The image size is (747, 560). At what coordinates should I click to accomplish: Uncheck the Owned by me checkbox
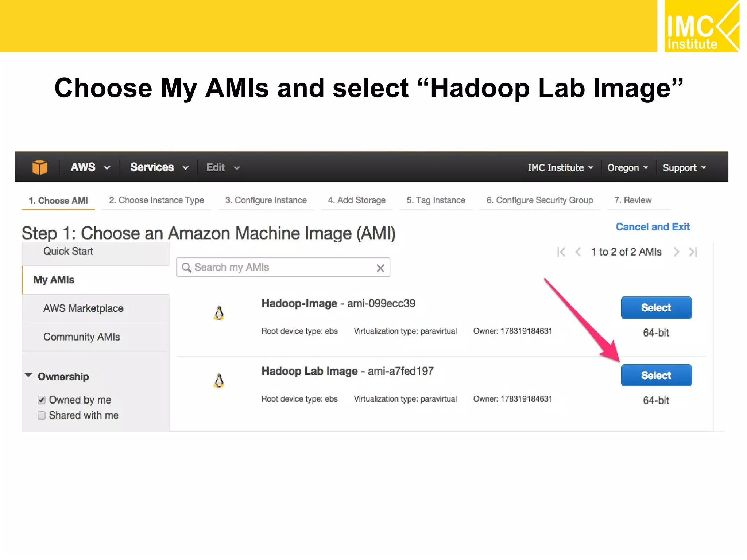42,400
